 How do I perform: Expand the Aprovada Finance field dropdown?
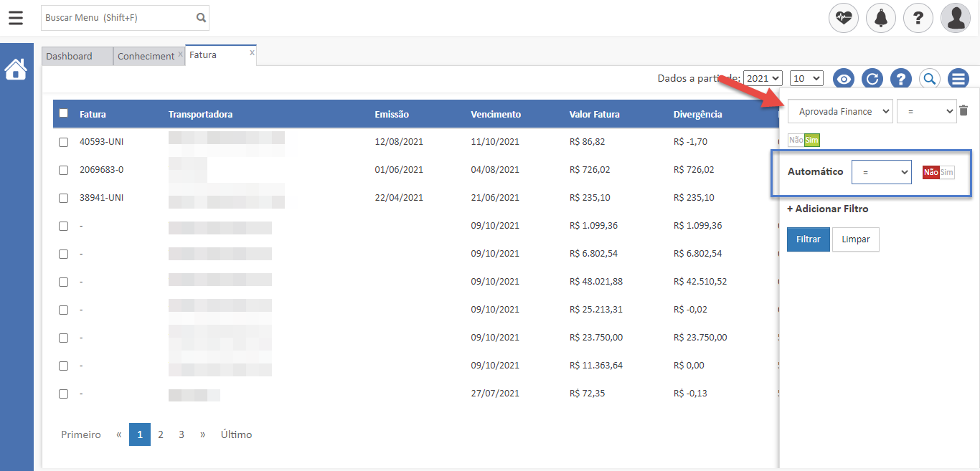click(x=840, y=111)
